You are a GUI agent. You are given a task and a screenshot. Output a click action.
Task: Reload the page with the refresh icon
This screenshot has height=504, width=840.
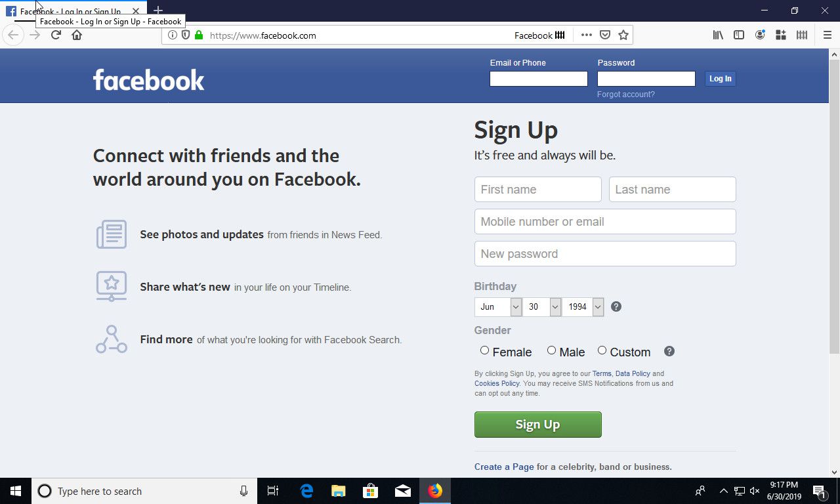56,35
